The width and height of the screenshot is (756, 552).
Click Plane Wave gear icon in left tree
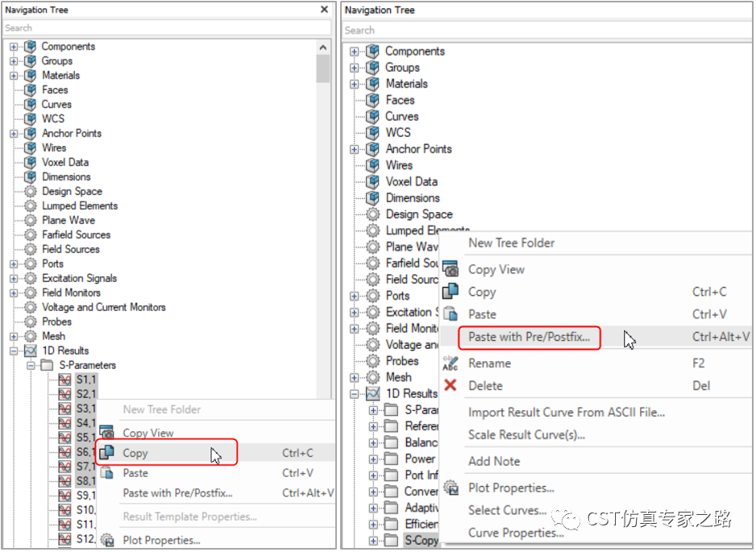pos(31,220)
